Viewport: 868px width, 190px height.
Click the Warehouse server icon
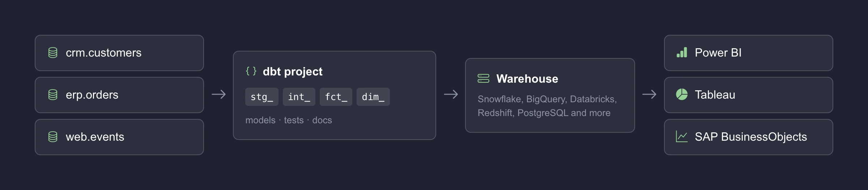tap(484, 78)
